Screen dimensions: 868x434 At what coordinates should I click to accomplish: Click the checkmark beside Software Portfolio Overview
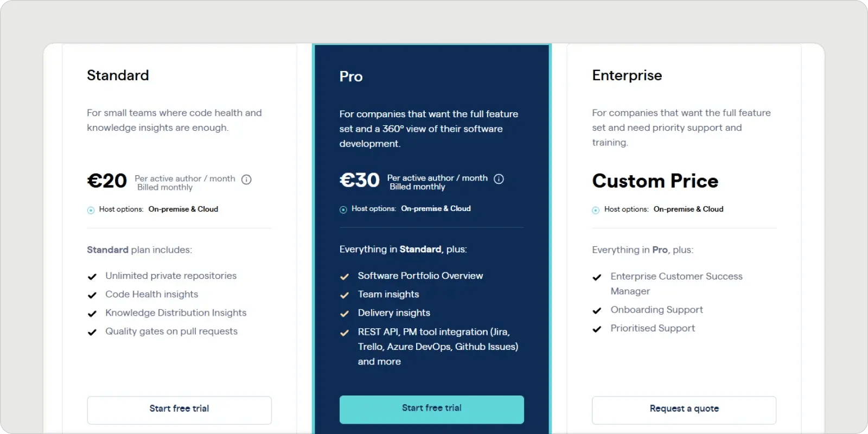point(344,277)
